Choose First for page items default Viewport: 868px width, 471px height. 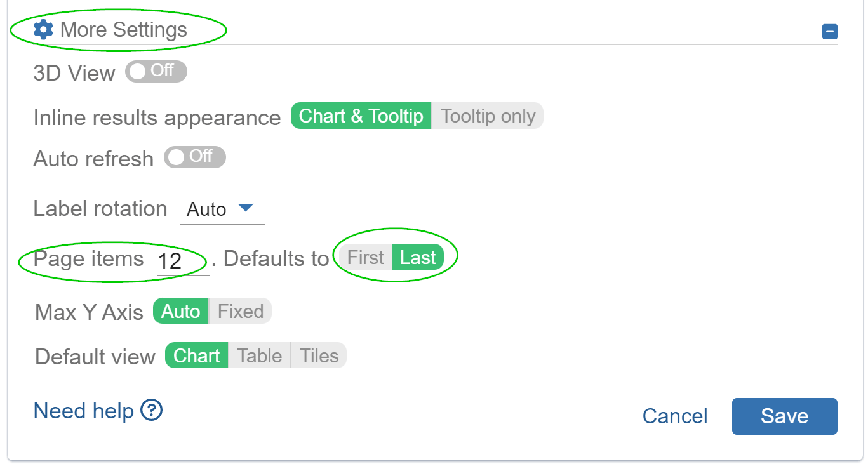pos(366,257)
